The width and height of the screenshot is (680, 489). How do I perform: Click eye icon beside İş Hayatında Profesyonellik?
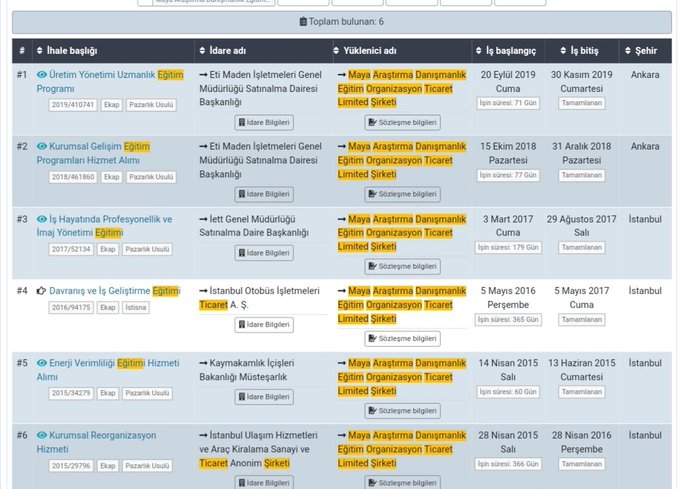[42, 219]
